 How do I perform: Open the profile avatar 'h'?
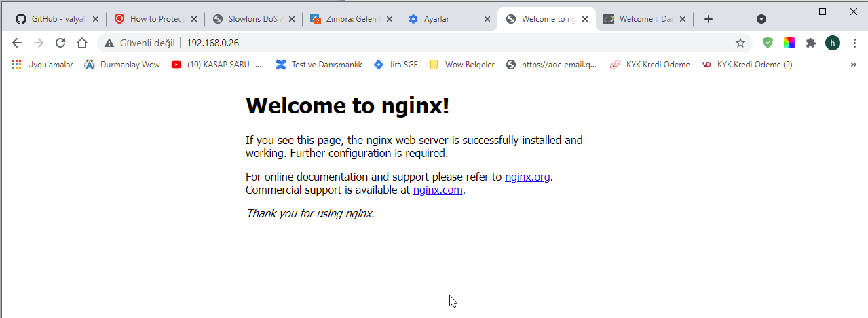(x=833, y=43)
